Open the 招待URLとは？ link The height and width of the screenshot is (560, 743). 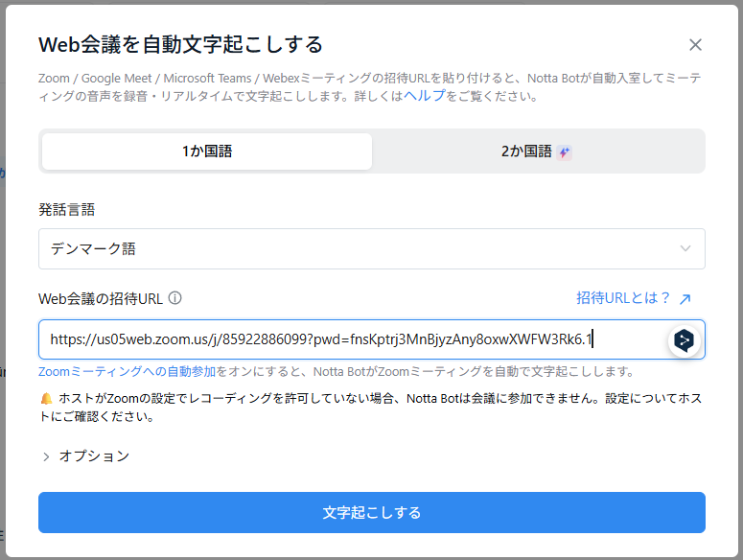coord(623,298)
